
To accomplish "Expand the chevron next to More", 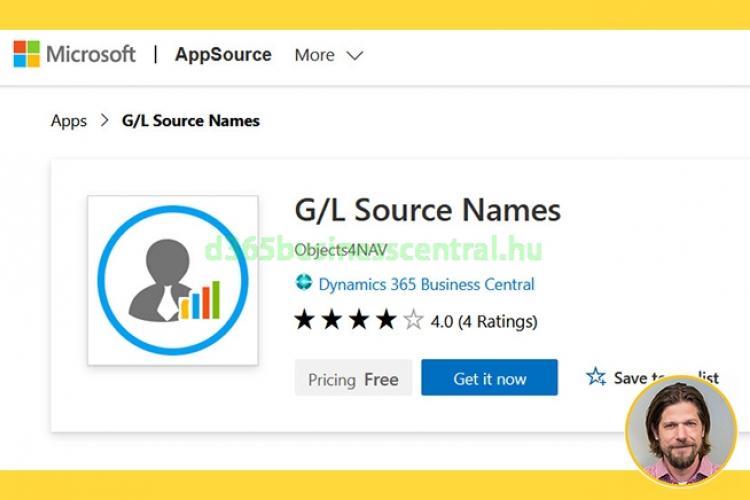I will [354, 56].
